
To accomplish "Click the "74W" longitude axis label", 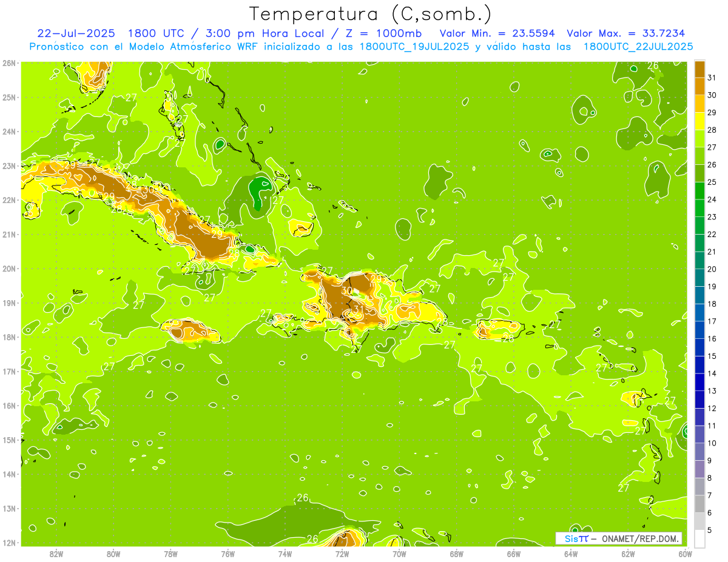I will click(285, 553).
